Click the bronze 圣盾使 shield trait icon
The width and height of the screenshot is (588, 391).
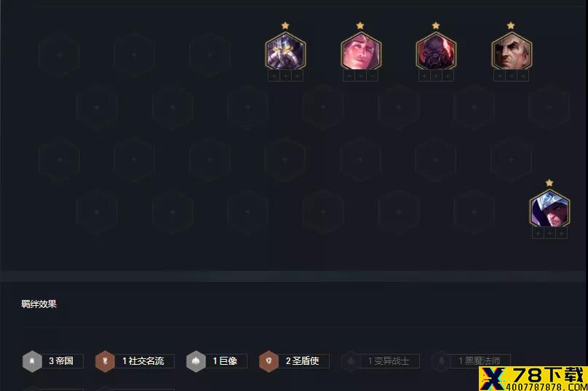(269, 361)
